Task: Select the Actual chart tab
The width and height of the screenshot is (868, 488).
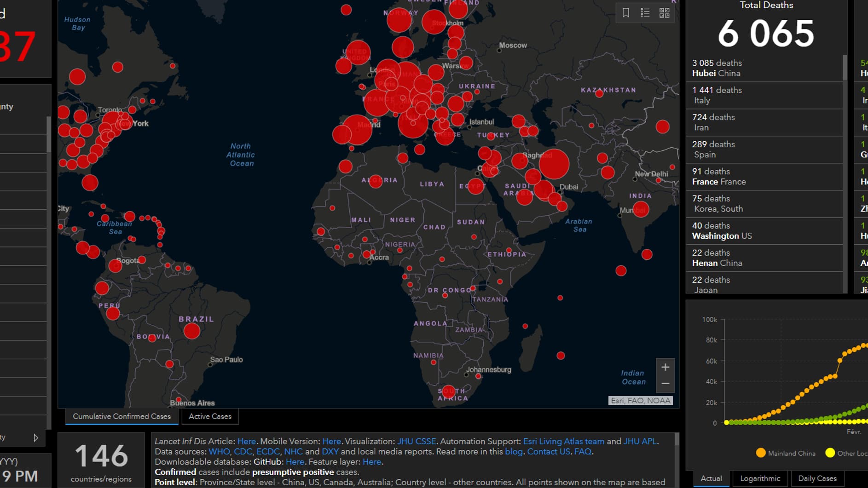Action: 711,478
